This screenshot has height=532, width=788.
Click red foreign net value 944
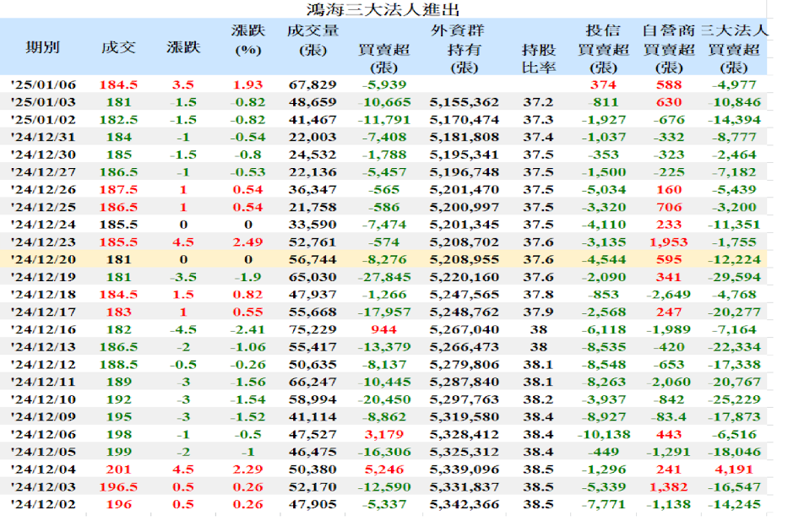click(x=384, y=329)
